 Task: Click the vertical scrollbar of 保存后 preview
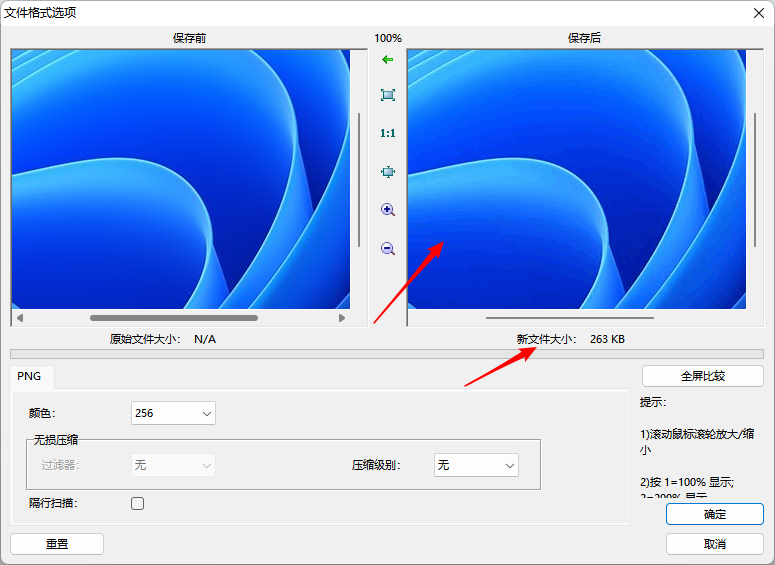click(755, 180)
